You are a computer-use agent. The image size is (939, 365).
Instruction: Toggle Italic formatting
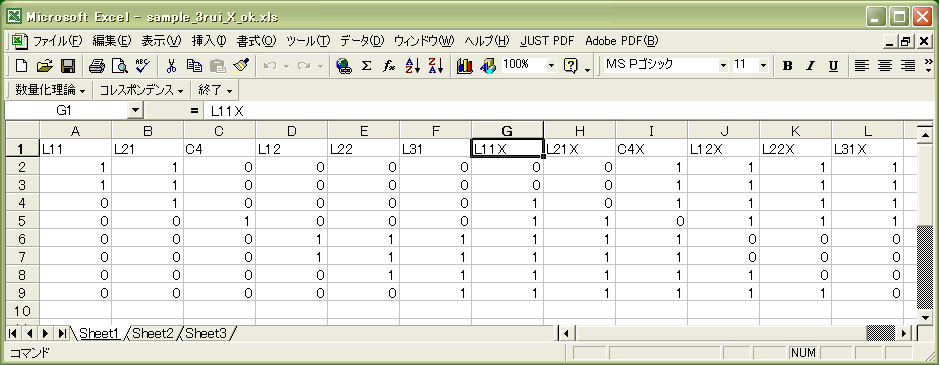810,66
